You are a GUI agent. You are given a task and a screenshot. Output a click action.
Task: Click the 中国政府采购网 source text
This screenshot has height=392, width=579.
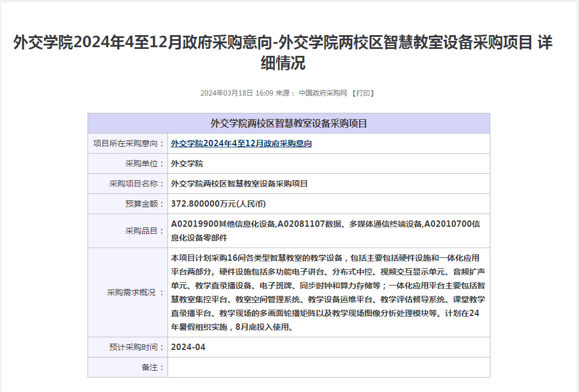point(322,93)
